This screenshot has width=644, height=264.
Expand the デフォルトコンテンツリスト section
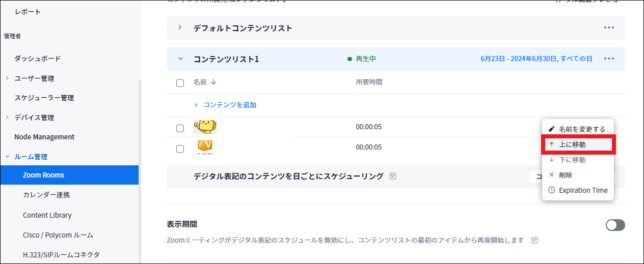pos(180,27)
